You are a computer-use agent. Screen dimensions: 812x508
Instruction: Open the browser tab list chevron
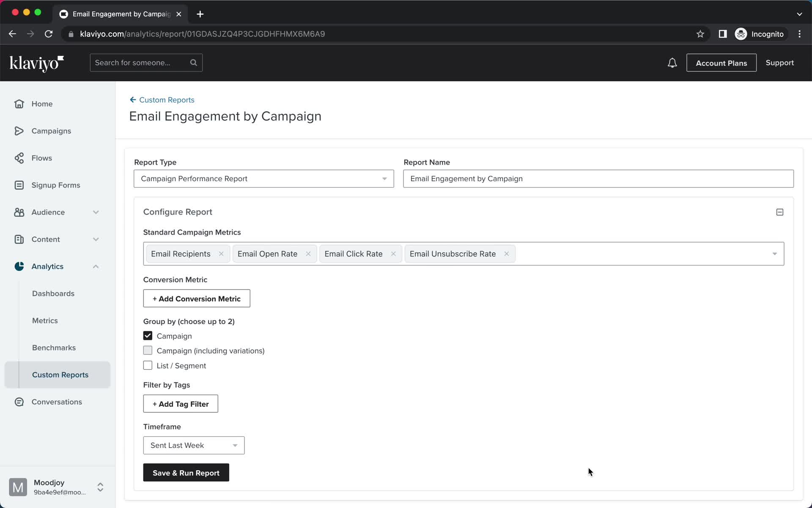[x=799, y=14]
